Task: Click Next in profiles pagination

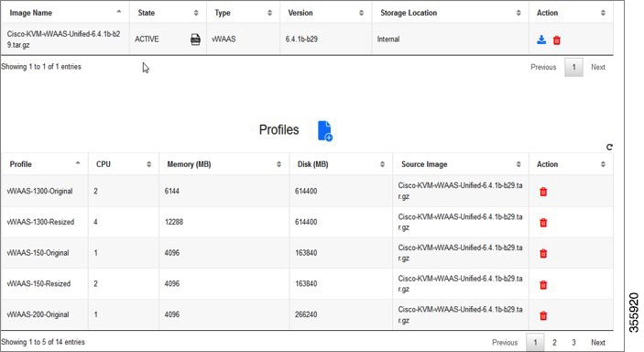Action: 598,342
